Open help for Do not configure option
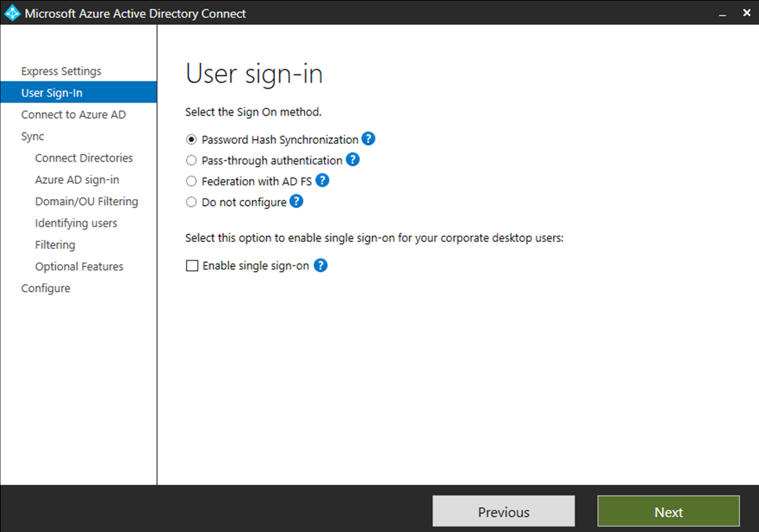 (296, 202)
